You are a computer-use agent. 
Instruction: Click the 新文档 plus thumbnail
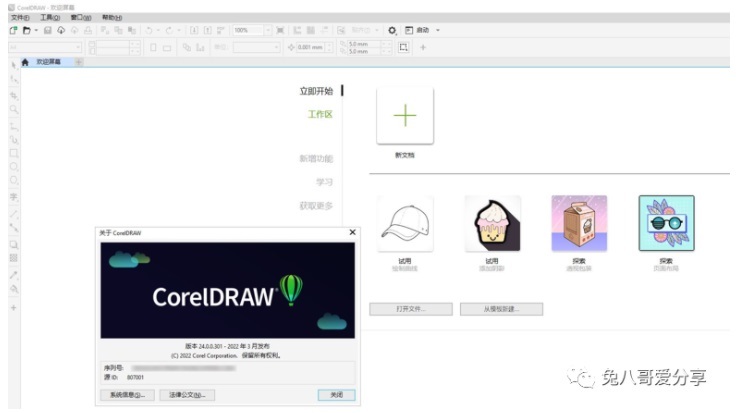405,115
